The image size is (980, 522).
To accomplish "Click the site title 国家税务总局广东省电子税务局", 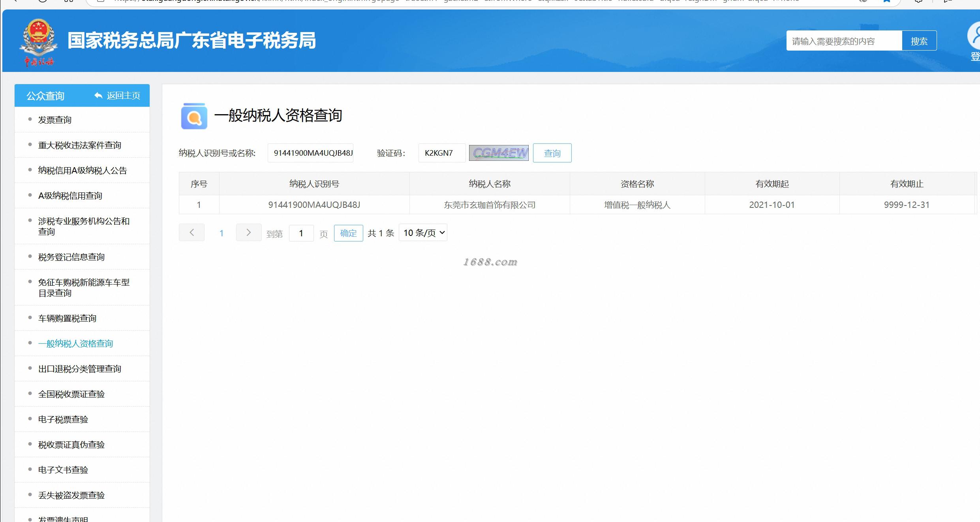I will [x=191, y=41].
